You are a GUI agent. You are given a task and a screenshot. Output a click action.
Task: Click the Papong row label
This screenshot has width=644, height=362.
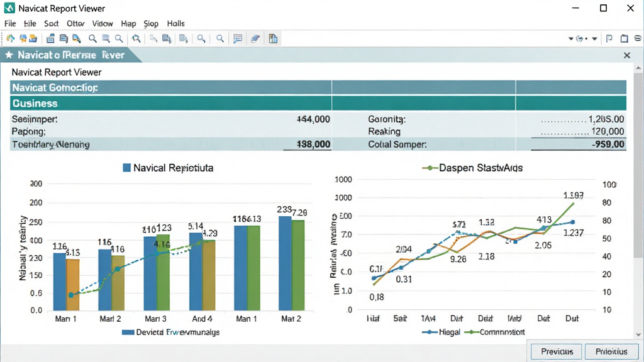28,131
